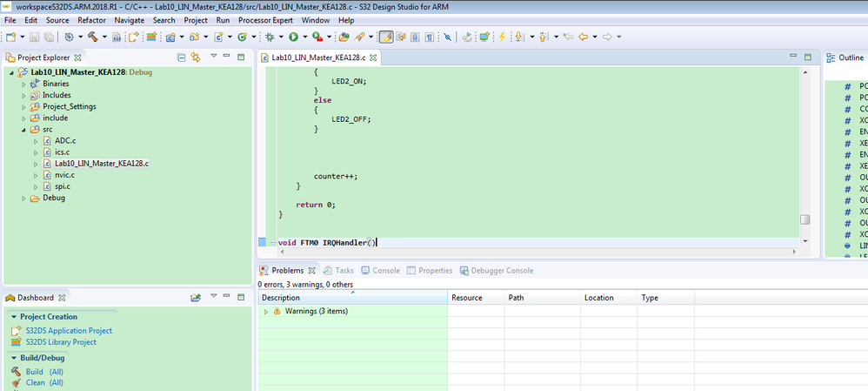Viewport: 868px width, 391px height.
Task: Select the Outline view tab
Action: (x=845, y=57)
